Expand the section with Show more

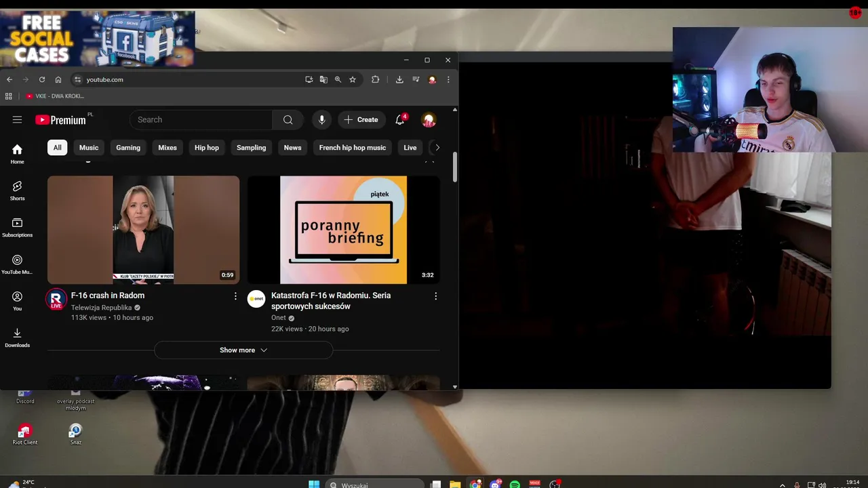[243, 350]
